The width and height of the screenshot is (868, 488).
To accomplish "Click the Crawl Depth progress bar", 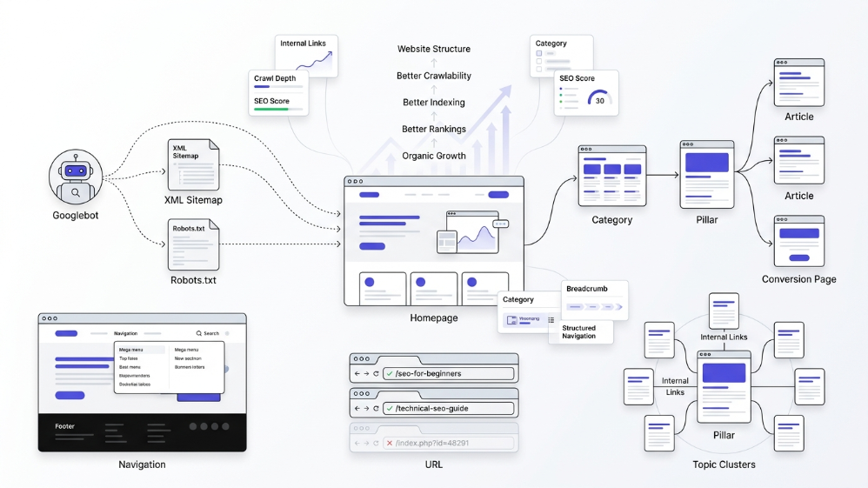I will point(278,87).
